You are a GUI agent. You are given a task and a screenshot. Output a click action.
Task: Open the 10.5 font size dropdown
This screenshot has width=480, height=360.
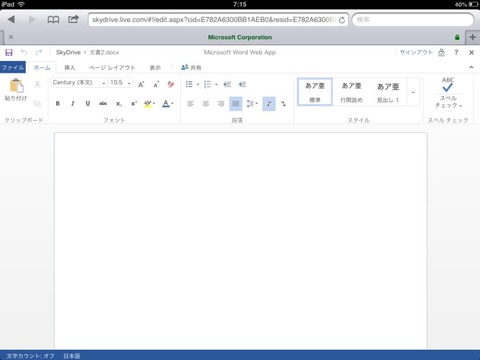point(121,83)
